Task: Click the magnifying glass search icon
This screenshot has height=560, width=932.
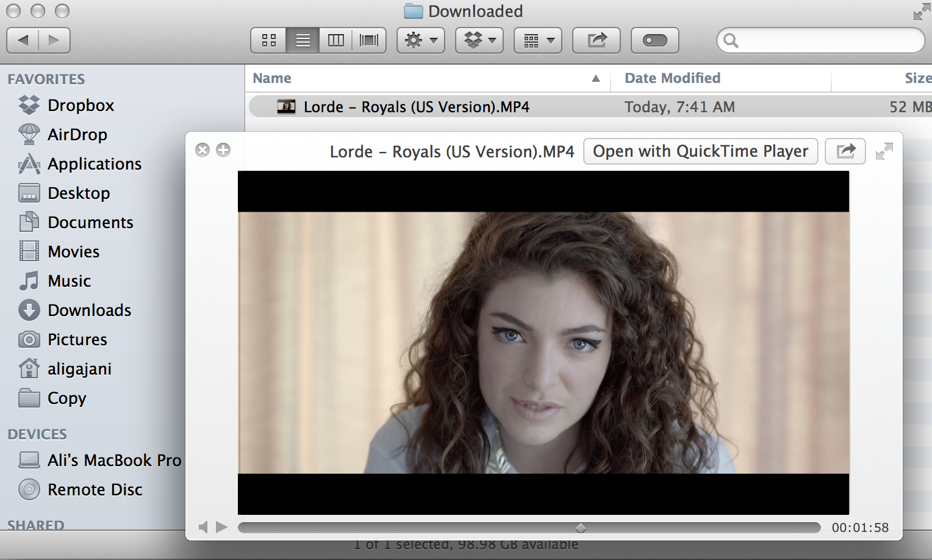Action: (x=731, y=41)
